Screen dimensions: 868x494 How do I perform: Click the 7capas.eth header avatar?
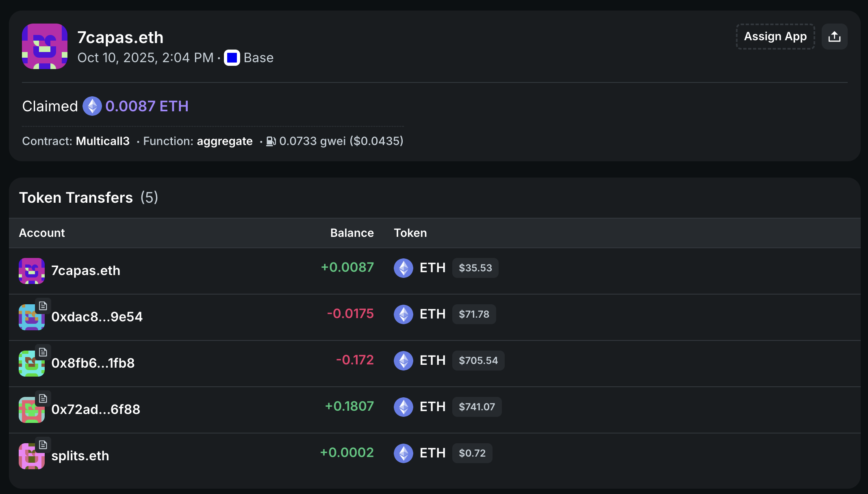(45, 46)
